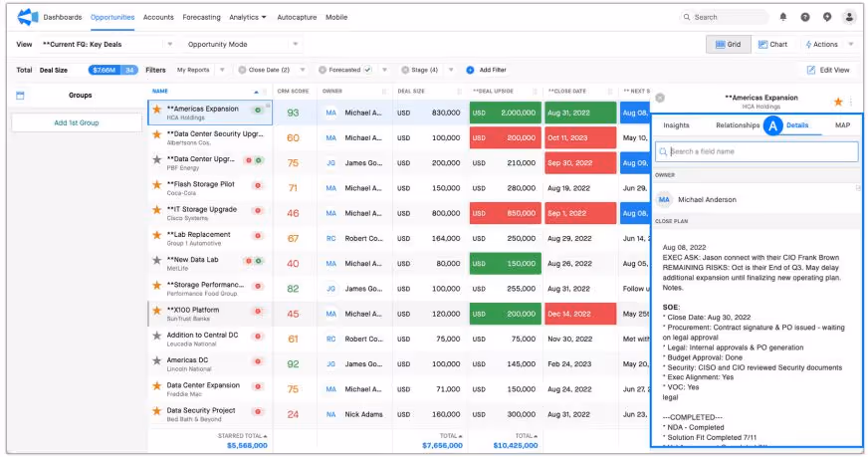This screenshot has height=457, width=868.
Task: Click the location pin icon in the top bar
Action: pos(826,17)
